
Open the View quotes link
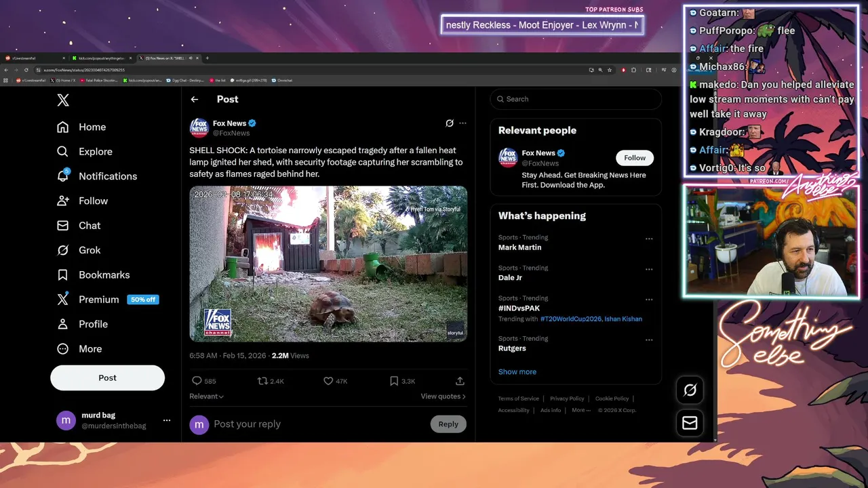pos(443,396)
